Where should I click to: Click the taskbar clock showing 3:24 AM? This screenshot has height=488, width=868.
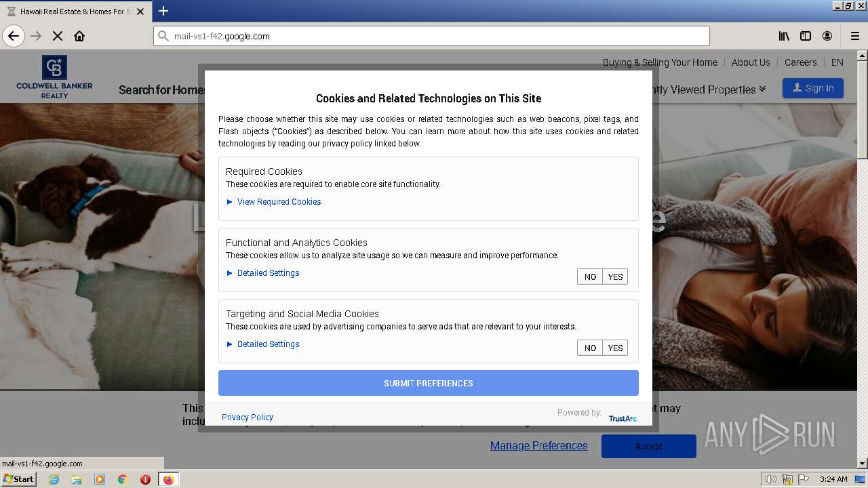point(833,479)
